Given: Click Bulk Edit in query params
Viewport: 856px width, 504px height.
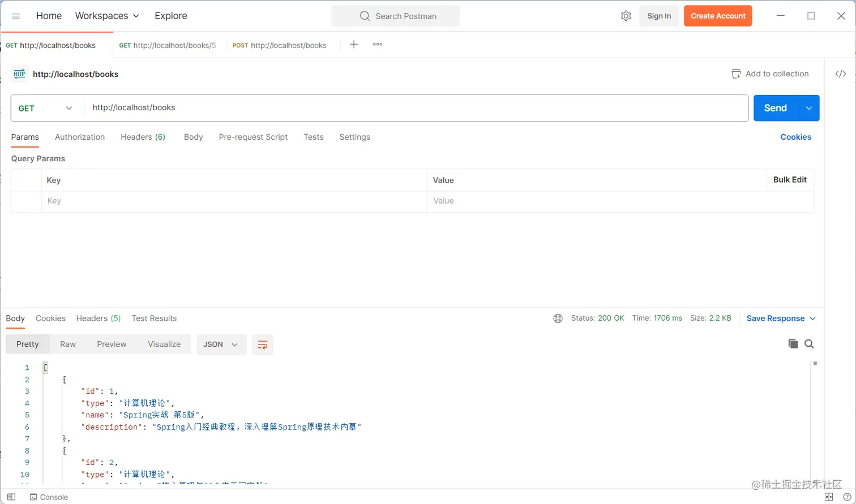Looking at the screenshot, I should [790, 180].
